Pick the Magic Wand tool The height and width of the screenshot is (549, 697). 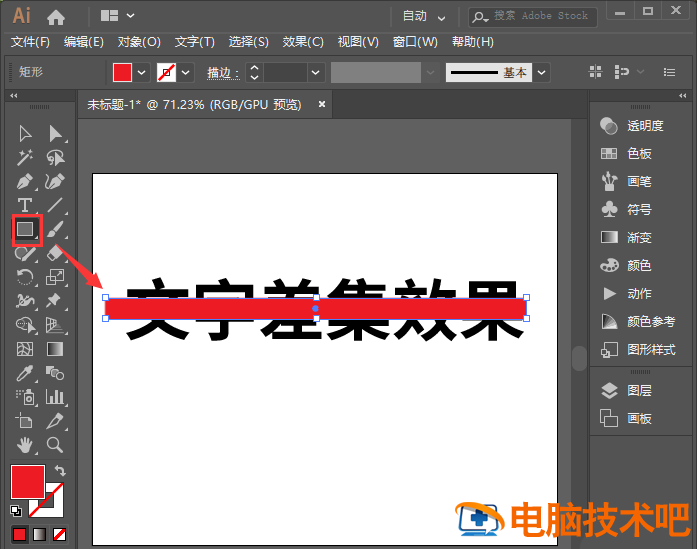[x=25, y=158]
